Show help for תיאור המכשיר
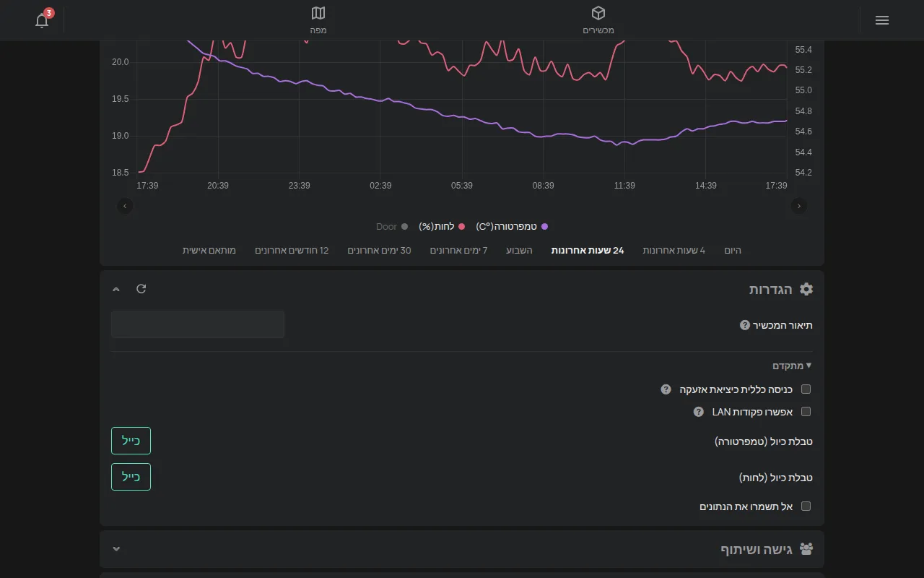 pyautogui.click(x=745, y=325)
